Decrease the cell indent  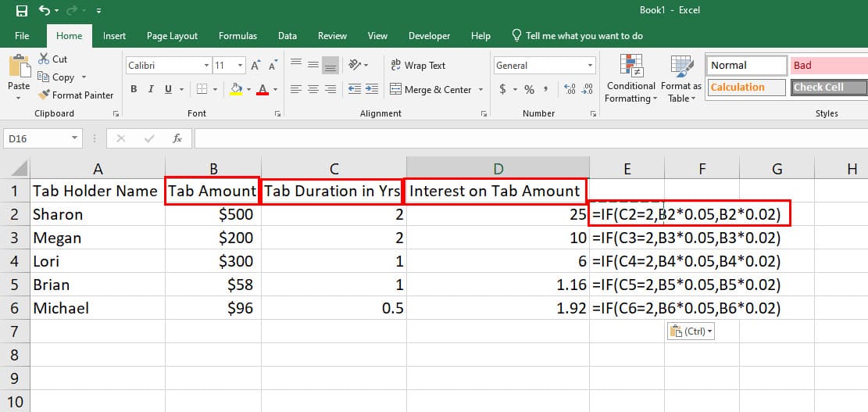pos(355,89)
